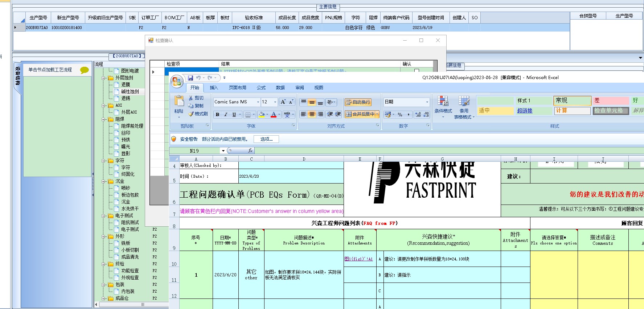Apply percent style to cell
Viewport: 644px width, 309px height.
coord(400,115)
